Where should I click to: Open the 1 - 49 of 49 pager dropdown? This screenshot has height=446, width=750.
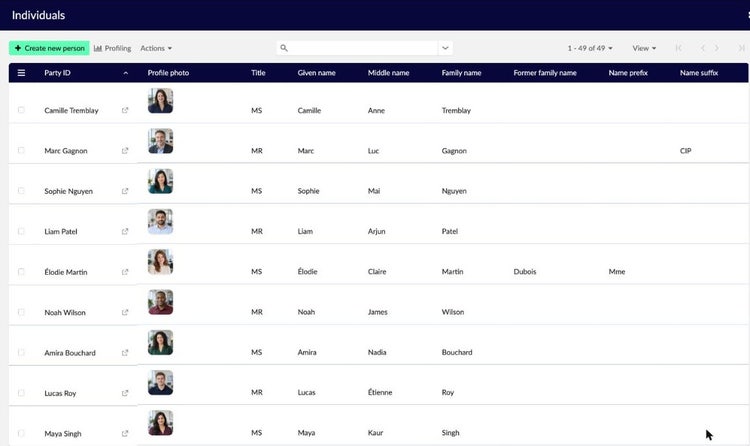tap(590, 48)
